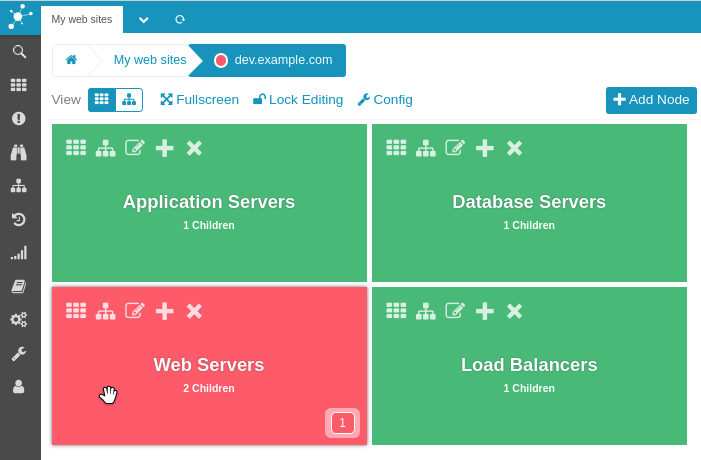Viewport: 701px width, 460px height.
Task: Toggle Lock Editing
Action: (x=297, y=100)
